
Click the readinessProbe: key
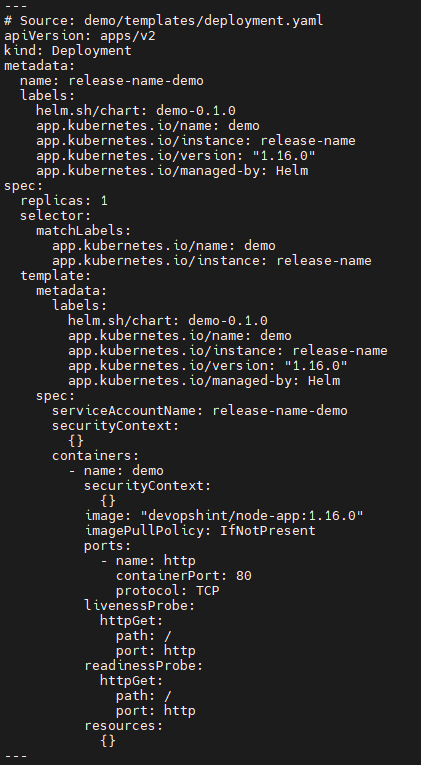144,666
